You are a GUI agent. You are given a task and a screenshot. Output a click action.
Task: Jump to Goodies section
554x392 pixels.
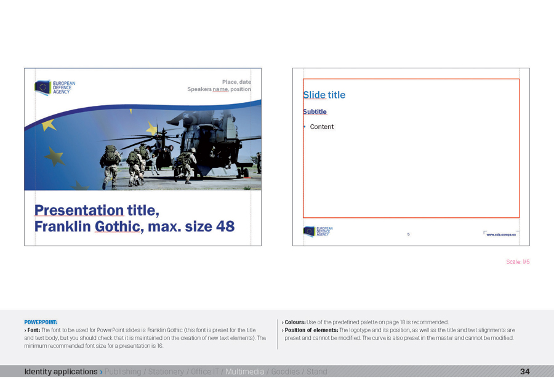286,372
